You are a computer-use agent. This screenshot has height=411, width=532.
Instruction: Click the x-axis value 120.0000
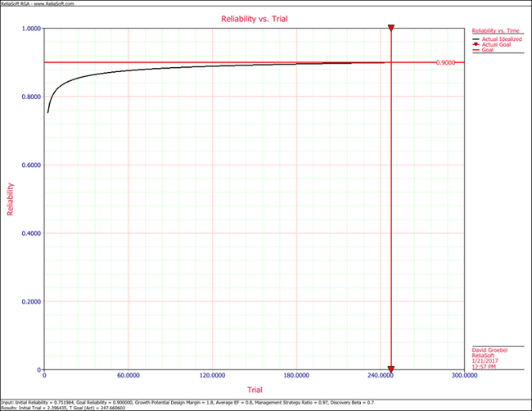[x=213, y=375]
